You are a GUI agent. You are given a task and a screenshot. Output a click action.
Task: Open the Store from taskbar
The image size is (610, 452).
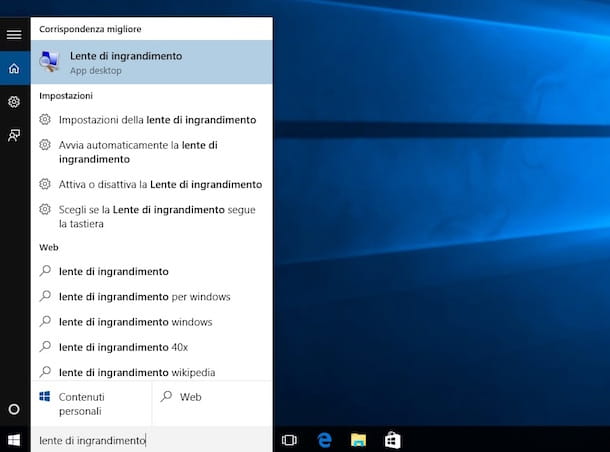coord(393,439)
